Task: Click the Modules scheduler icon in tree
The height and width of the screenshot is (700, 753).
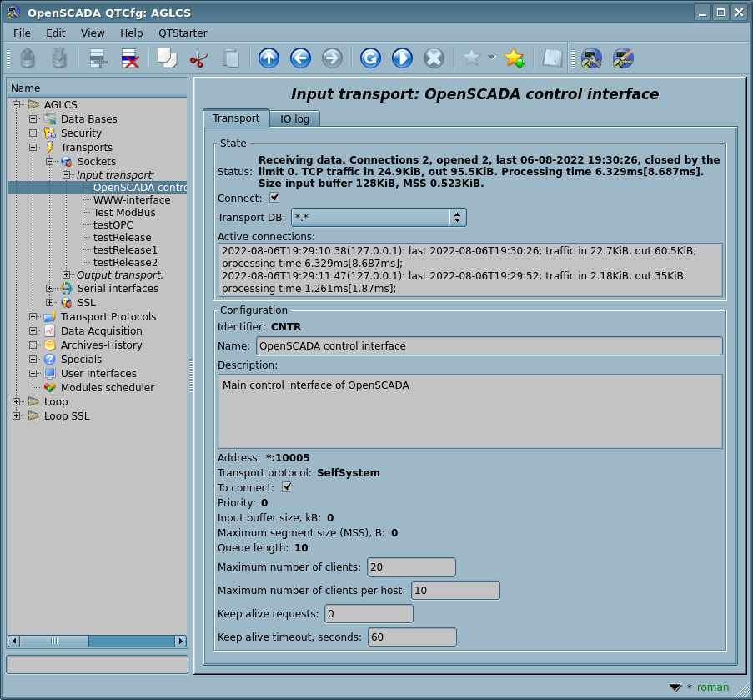Action: point(49,387)
